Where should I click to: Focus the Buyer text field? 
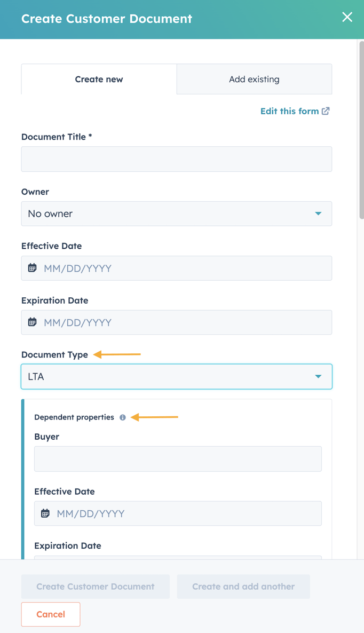[178, 458]
